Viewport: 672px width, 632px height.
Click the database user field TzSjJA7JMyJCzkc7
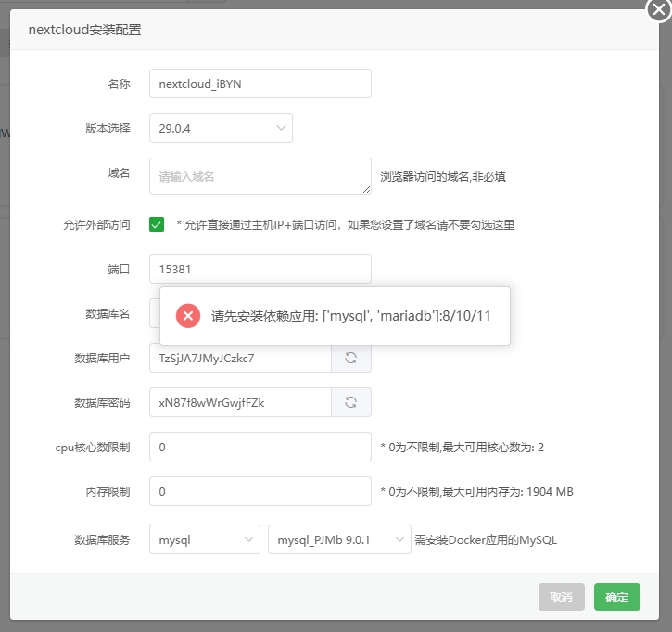240,358
